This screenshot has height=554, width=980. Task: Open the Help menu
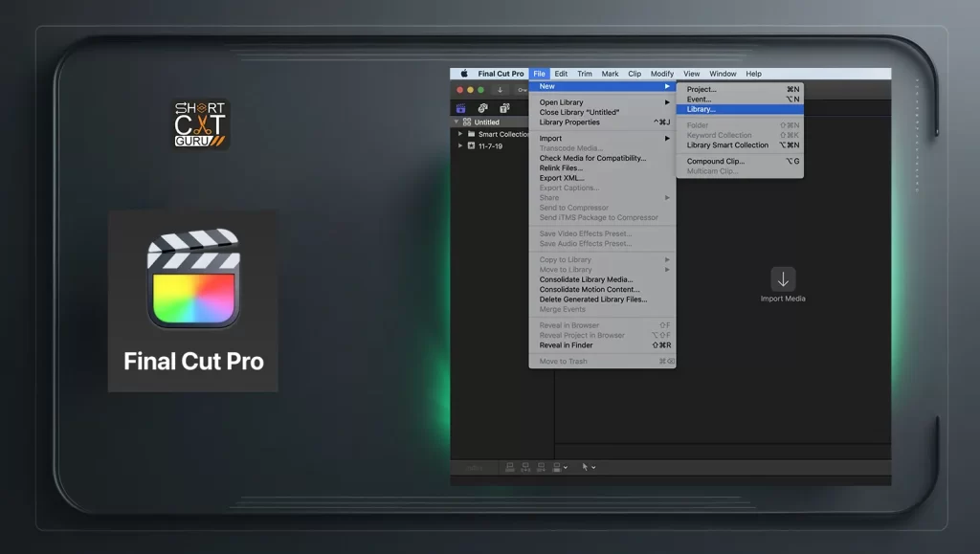click(x=753, y=74)
